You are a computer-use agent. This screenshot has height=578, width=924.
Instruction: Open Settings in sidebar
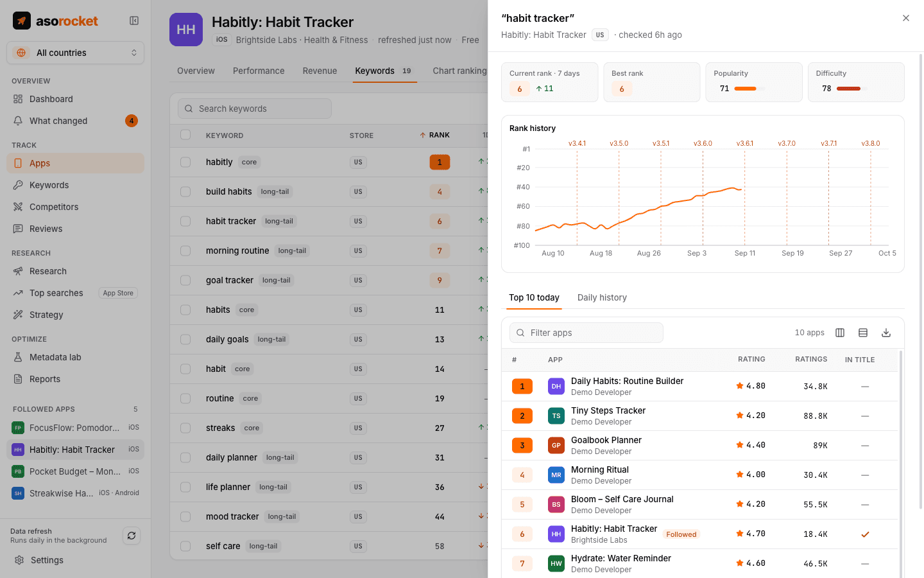[75, 560]
